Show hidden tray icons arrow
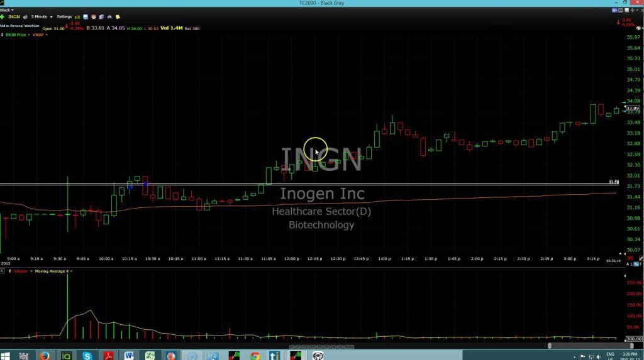 pyautogui.click(x=575, y=357)
